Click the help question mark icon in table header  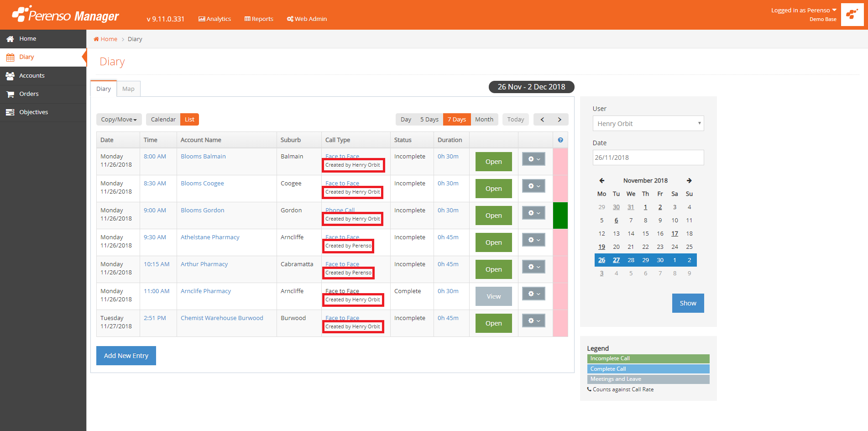pos(560,140)
